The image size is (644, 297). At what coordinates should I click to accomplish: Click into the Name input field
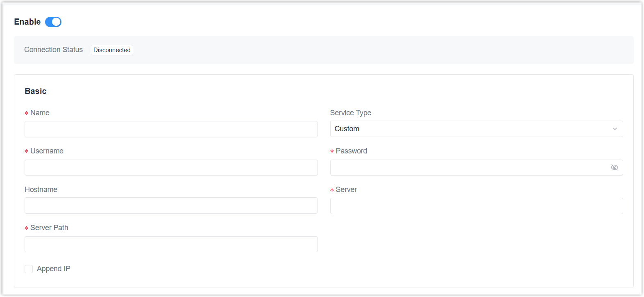[x=171, y=129]
